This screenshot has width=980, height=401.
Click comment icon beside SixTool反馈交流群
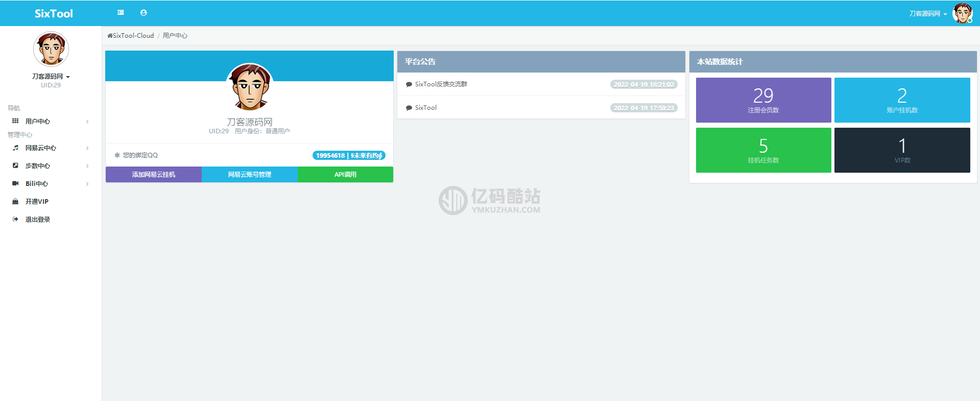click(x=409, y=84)
